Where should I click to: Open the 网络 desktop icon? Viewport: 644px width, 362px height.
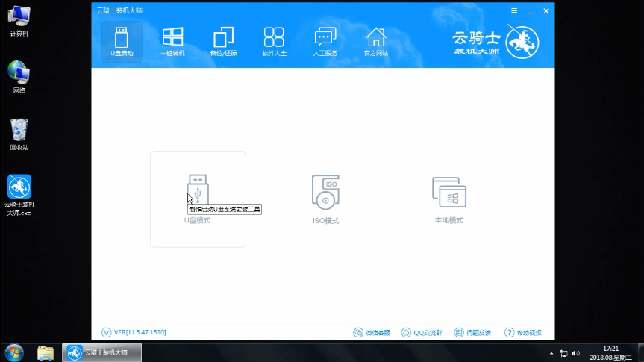pos(19,77)
